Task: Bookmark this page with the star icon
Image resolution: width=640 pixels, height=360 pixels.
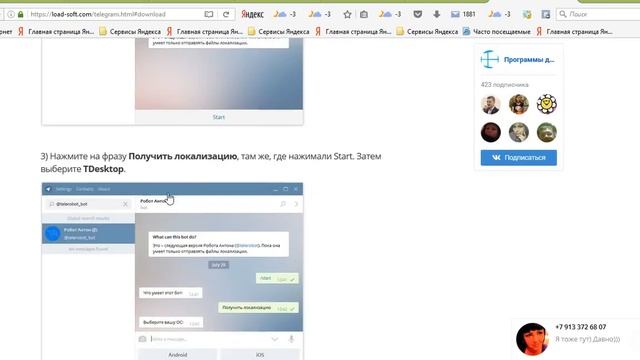Action: pos(347,14)
